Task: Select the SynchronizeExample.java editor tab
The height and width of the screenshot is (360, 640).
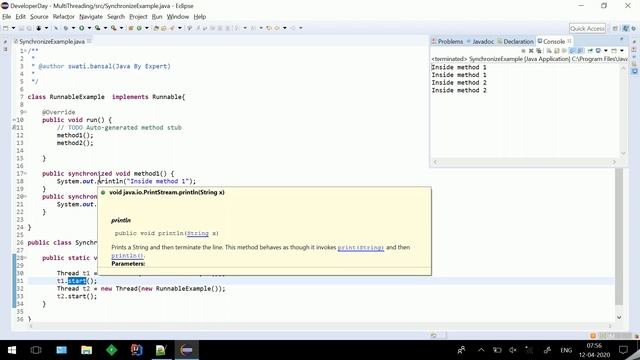Action: (x=52, y=41)
